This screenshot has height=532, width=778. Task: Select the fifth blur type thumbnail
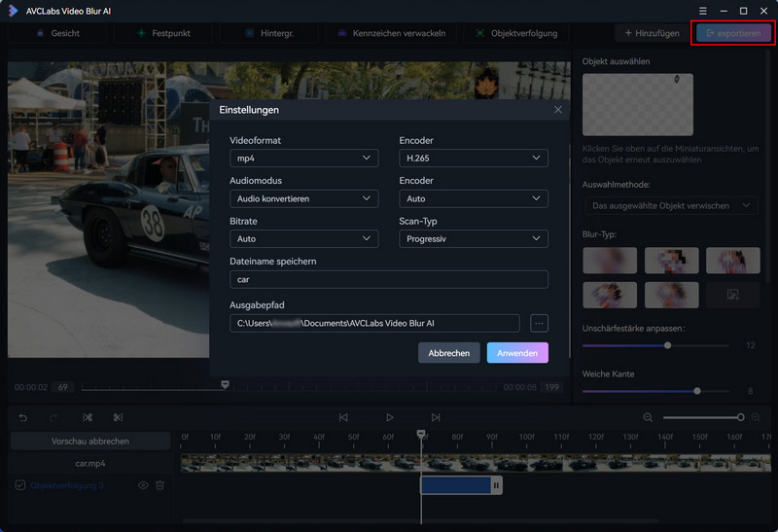pos(671,295)
